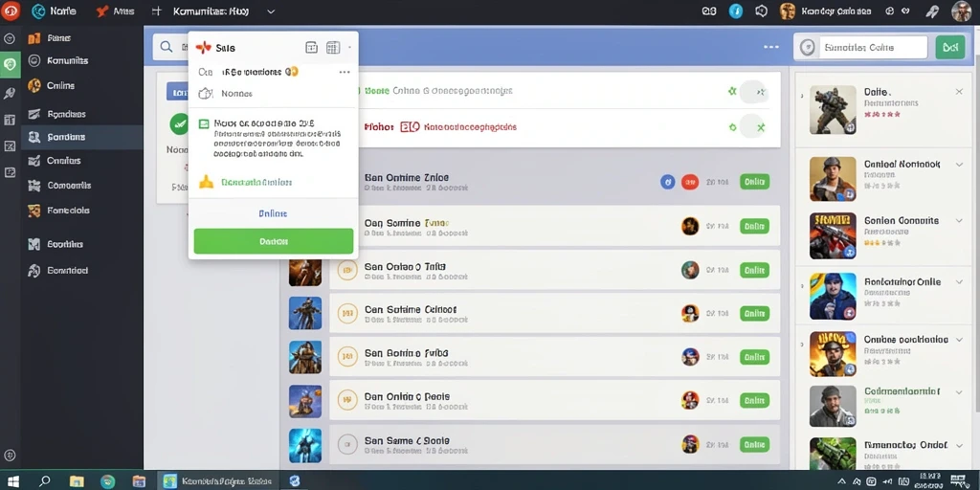Toggle the switch on the first green notification row

(754, 92)
